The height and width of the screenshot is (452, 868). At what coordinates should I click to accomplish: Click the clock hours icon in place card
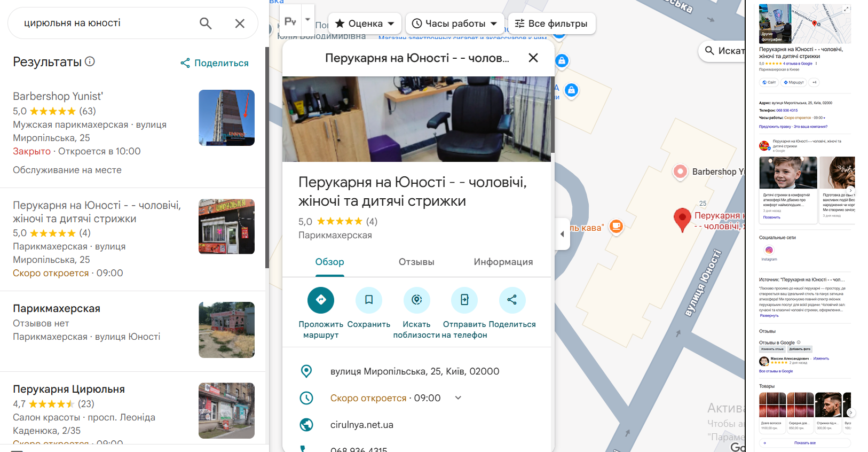(x=306, y=398)
